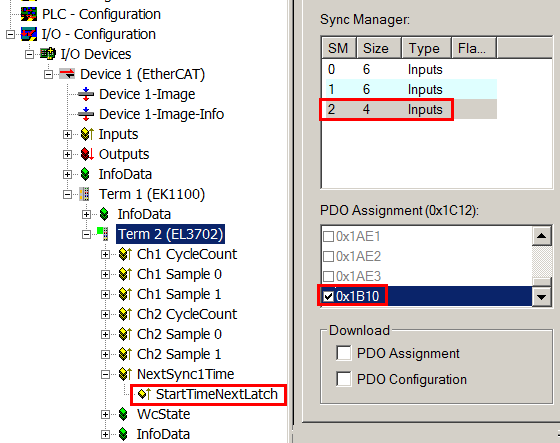Click PDO list scroll up arrow
Screen dimensions: 560x443
coord(542,236)
